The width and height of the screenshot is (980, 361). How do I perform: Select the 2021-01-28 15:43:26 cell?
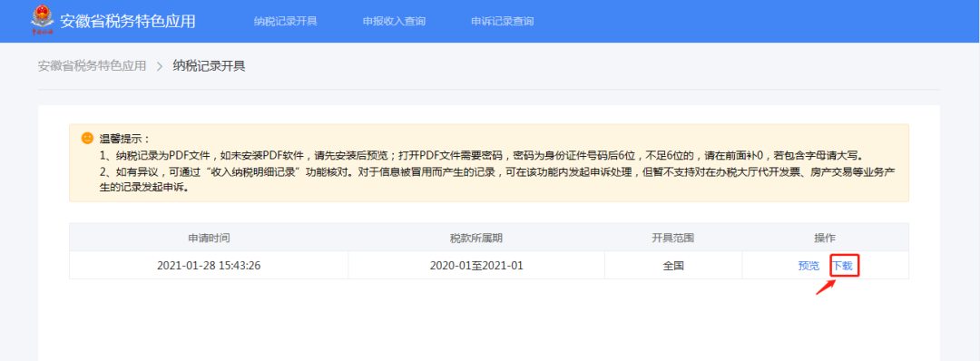pyautogui.click(x=209, y=266)
